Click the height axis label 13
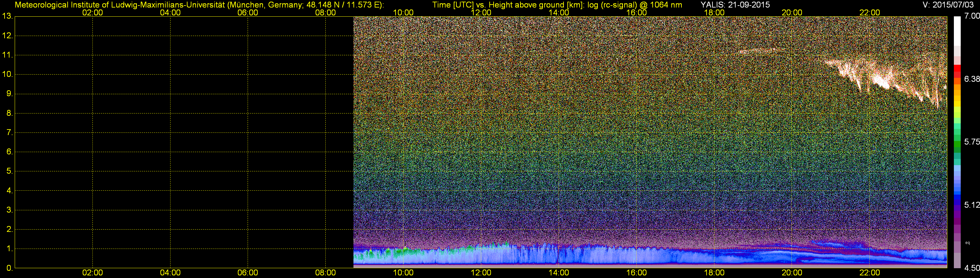980x278 pixels. pos(7,16)
